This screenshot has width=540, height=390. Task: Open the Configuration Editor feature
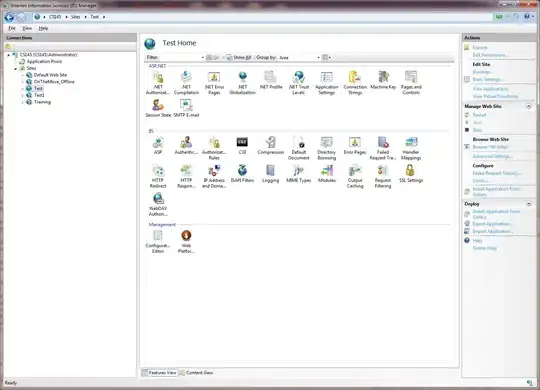[x=158, y=242]
